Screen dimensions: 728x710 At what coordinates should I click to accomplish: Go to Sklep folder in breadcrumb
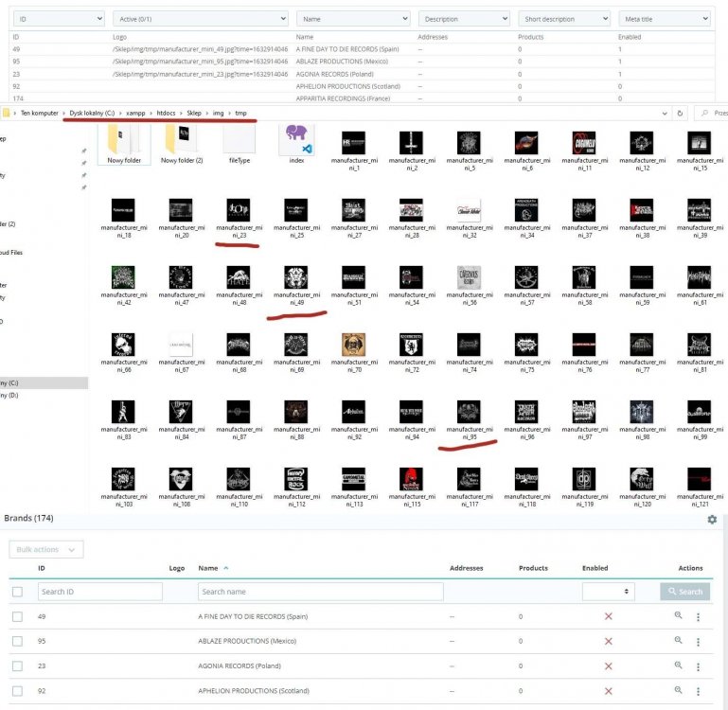pos(194,113)
